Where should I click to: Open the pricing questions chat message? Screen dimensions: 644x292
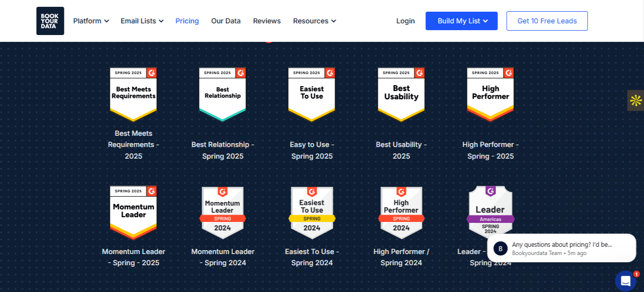pos(562,248)
